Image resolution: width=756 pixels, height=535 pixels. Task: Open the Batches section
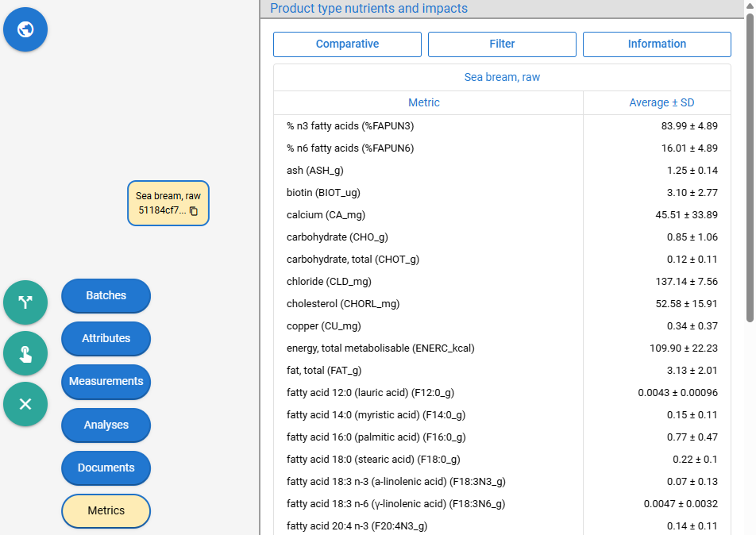(106, 295)
